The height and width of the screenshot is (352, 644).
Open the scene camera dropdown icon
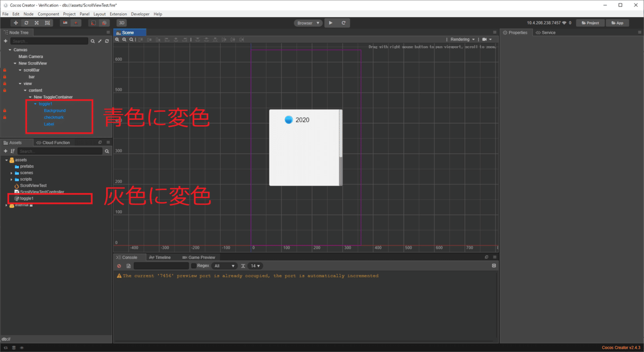[487, 39]
